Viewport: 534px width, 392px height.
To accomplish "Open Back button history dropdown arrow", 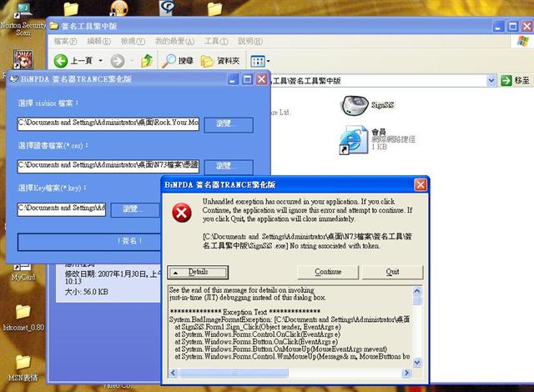I will tap(100, 61).
